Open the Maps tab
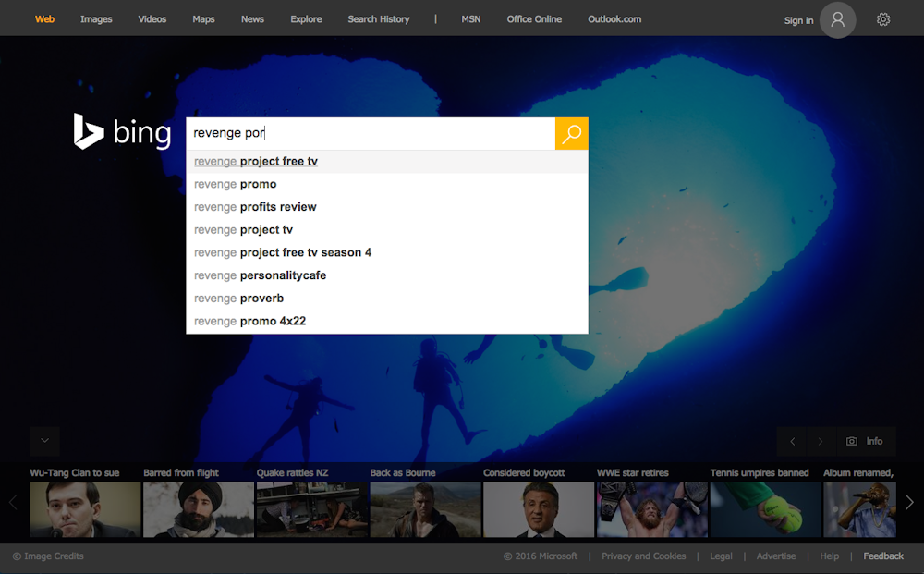 click(x=203, y=18)
